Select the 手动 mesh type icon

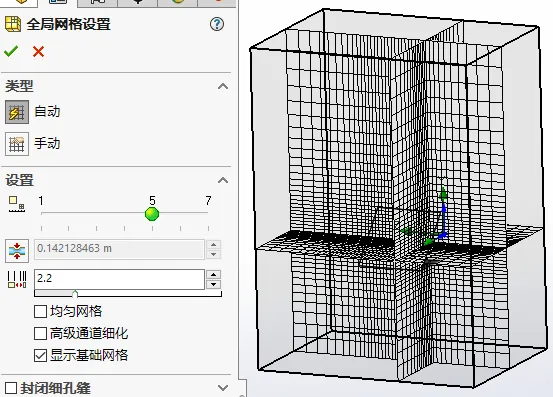coord(17,144)
